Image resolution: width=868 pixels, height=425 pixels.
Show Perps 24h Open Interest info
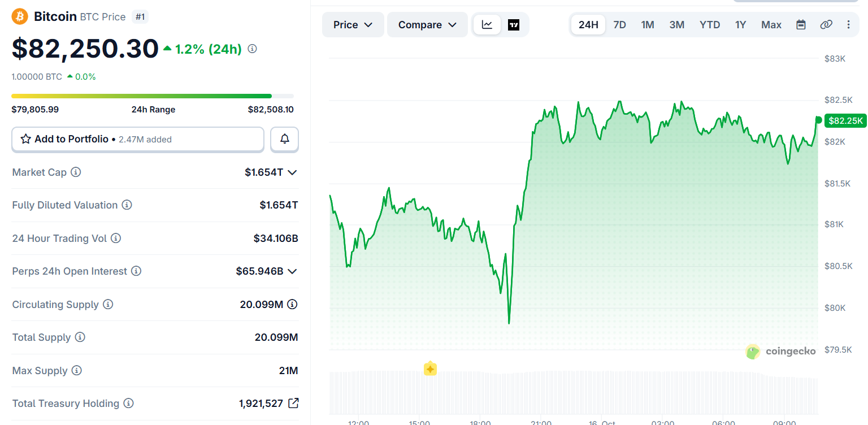point(136,271)
